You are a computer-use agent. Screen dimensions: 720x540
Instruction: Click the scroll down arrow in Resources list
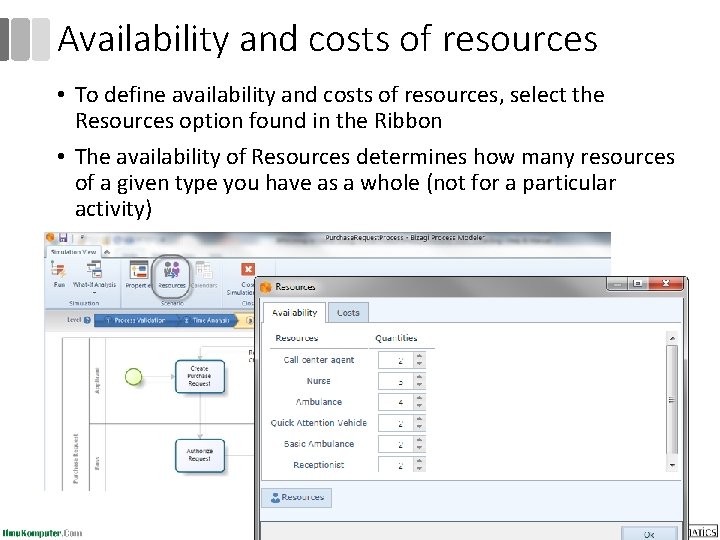672,465
